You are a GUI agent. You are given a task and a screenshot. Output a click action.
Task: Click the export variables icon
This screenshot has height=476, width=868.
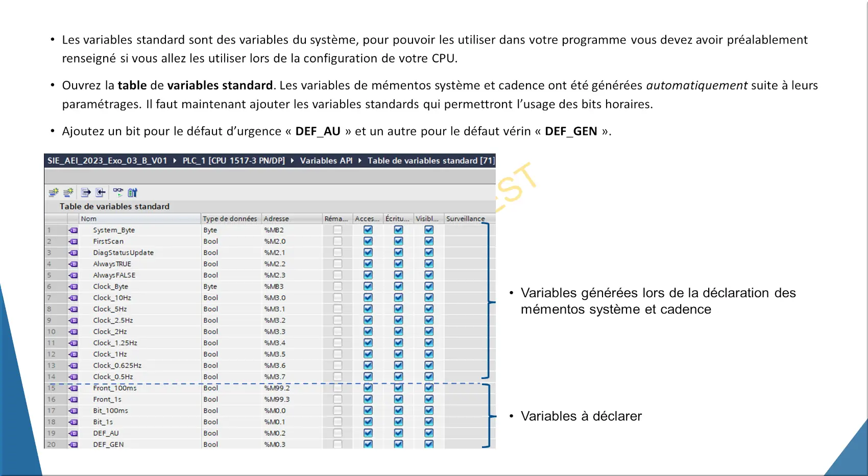(x=86, y=193)
